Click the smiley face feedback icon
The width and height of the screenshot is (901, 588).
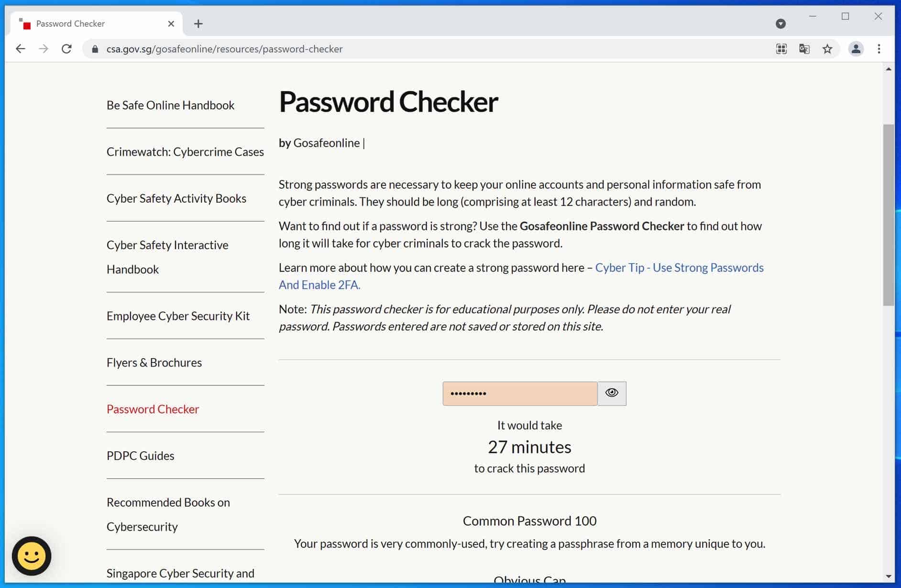tap(32, 556)
